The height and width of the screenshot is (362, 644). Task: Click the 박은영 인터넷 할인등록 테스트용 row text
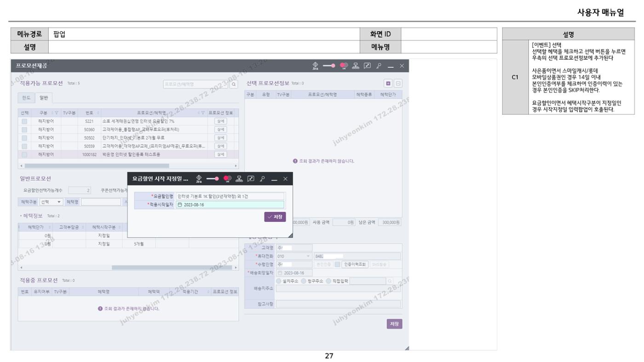131,154
